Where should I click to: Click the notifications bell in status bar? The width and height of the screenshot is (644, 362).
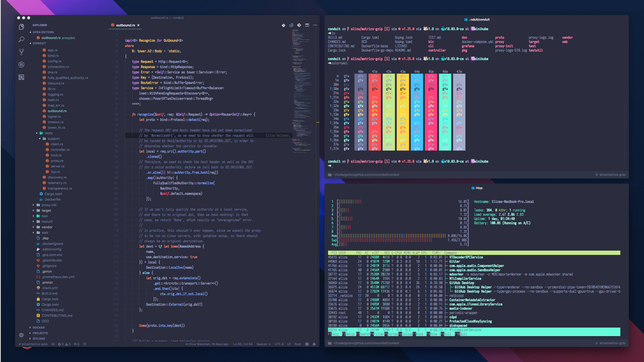coord(314,344)
